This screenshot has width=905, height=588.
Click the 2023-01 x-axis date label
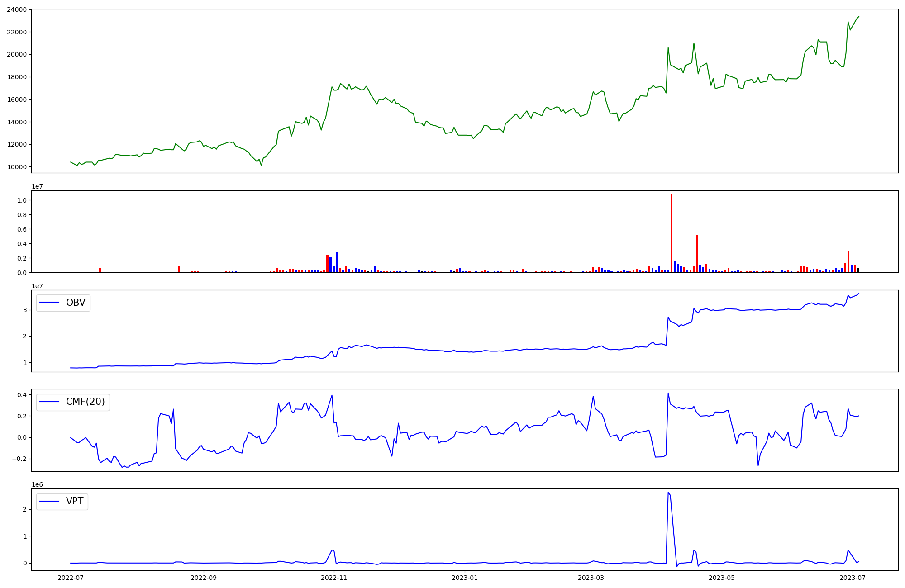coord(464,578)
